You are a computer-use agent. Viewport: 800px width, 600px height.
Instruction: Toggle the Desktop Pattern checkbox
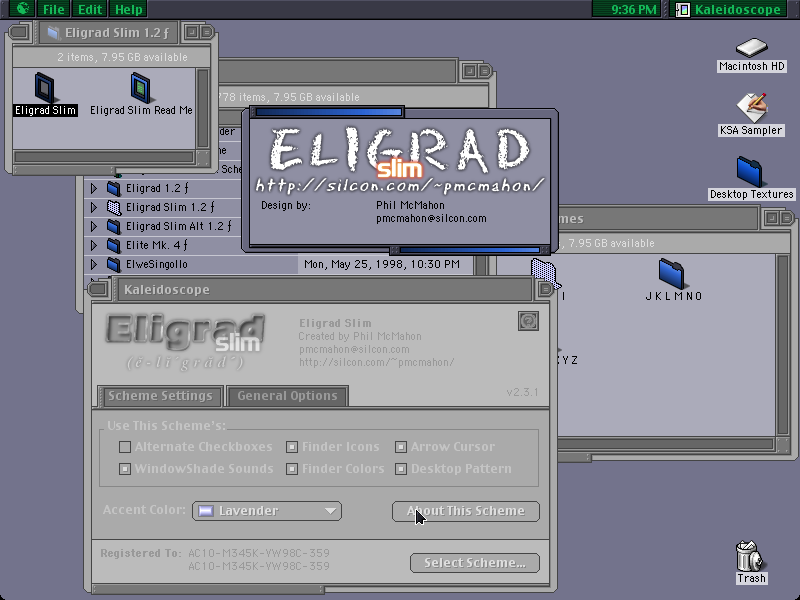(x=401, y=469)
